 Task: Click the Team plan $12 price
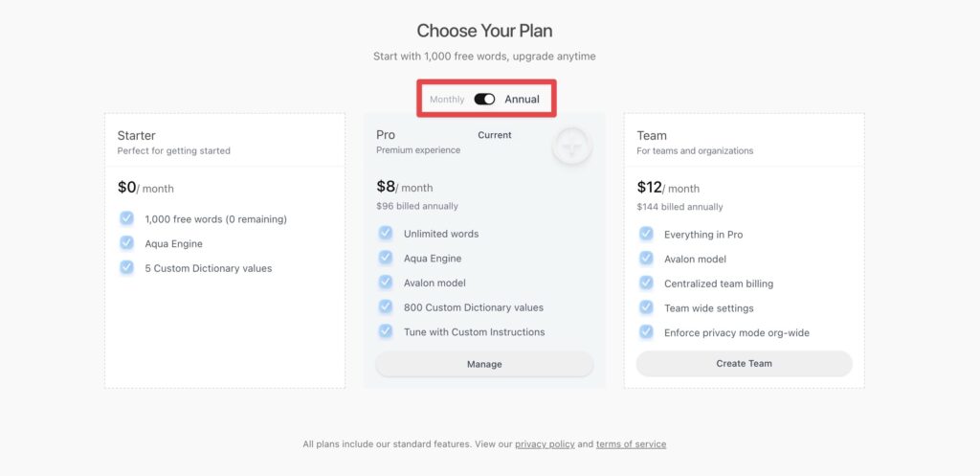[x=651, y=188]
